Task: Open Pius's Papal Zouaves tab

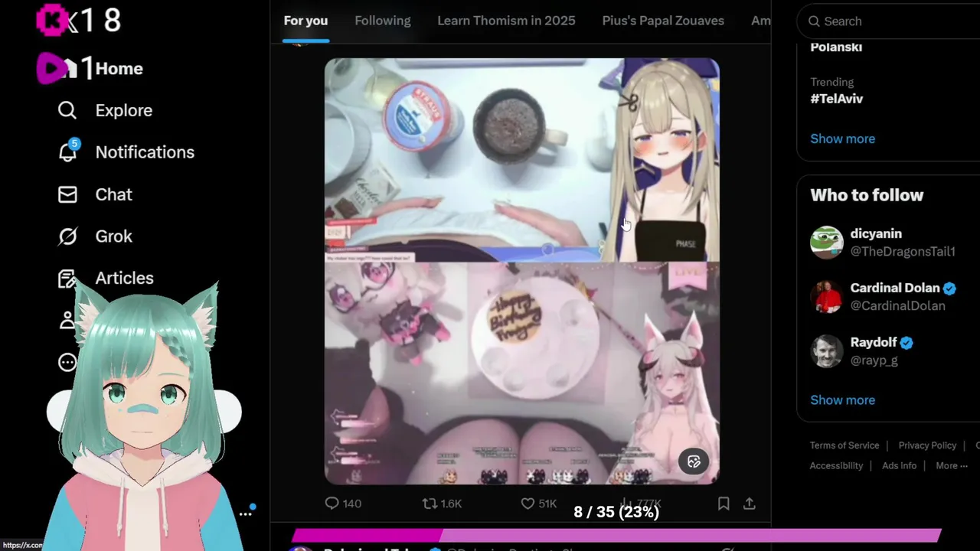Action: (x=663, y=21)
